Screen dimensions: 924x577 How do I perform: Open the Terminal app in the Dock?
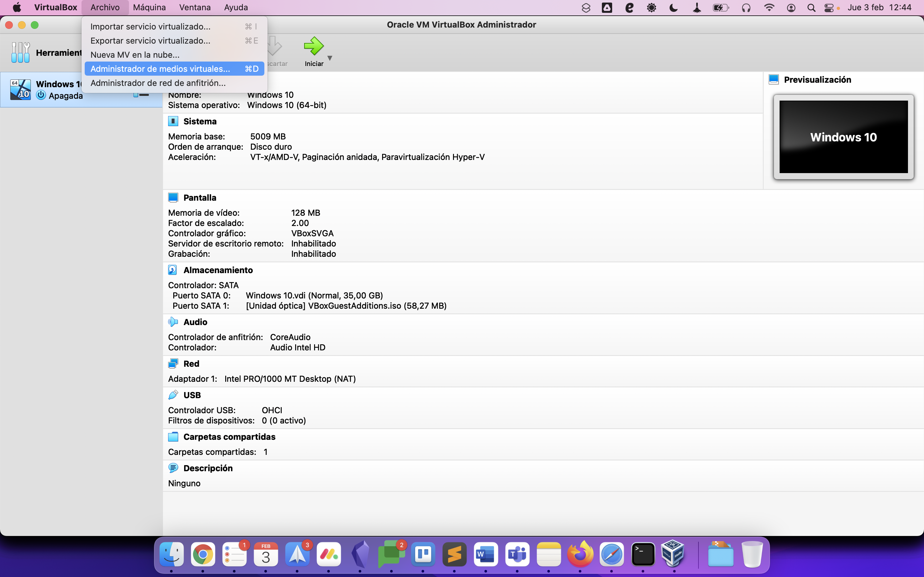pos(643,555)
